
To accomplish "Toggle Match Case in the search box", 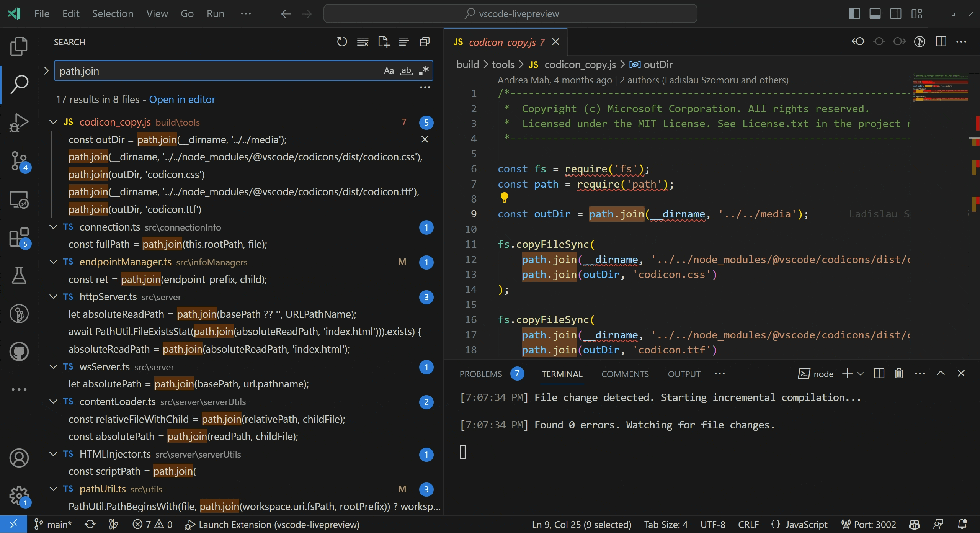I will click(389, 71).
